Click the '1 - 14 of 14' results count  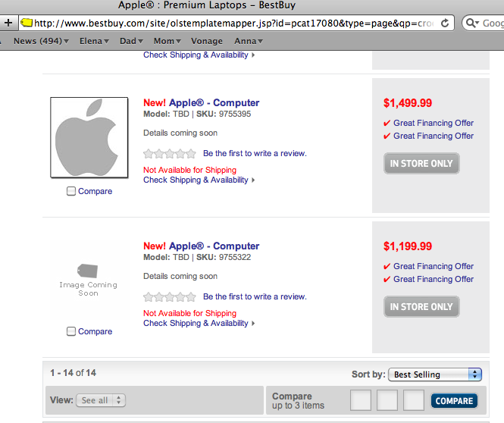coord(73,373)
